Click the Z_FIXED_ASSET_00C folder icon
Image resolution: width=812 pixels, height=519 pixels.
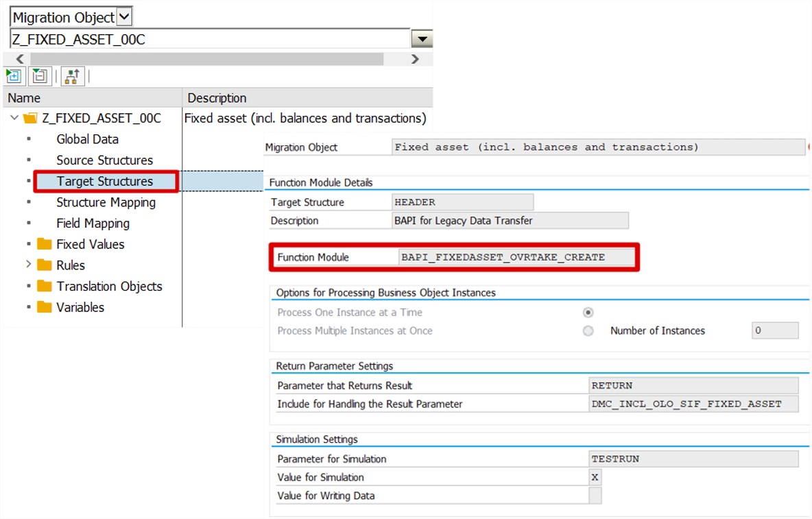(x=29, y=118)
